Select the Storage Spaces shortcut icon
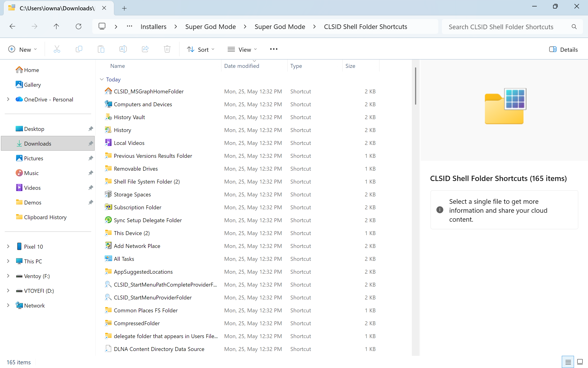This screenshot has width=588, height=368. pyautogui.click(x=108, y=194)
